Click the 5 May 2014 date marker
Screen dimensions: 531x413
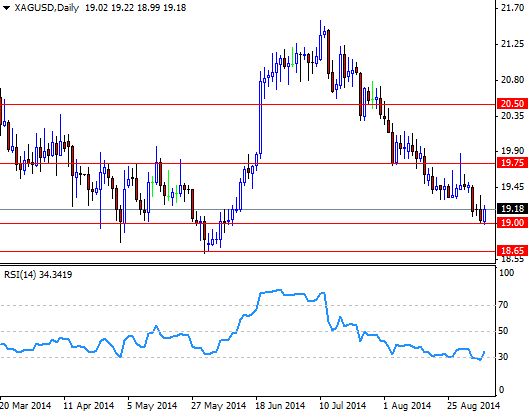[152, 405]
